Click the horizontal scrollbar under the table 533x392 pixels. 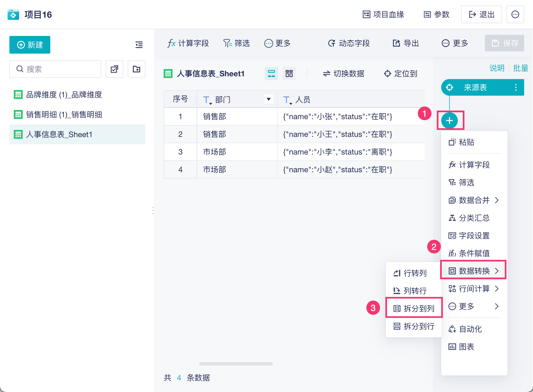point(236,364)
